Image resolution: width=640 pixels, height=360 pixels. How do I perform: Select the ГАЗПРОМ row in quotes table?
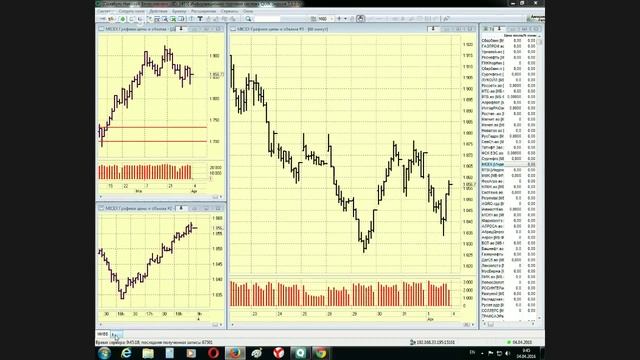tap(509, 46)
